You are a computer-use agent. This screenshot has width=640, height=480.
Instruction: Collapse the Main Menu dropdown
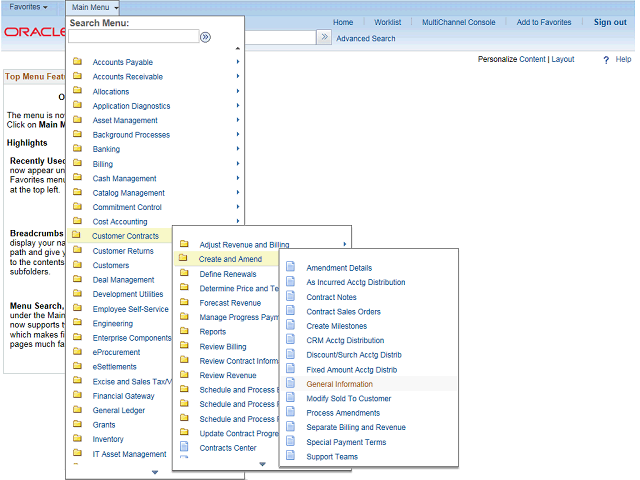95,7
